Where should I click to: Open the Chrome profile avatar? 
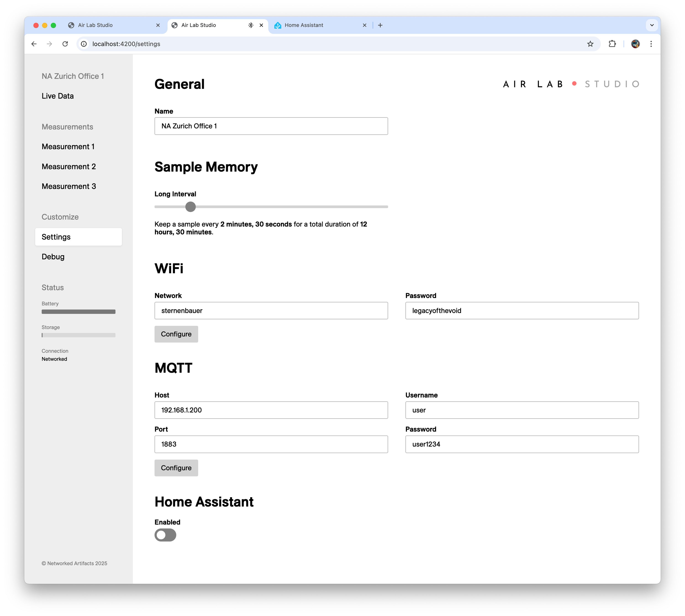635,44
